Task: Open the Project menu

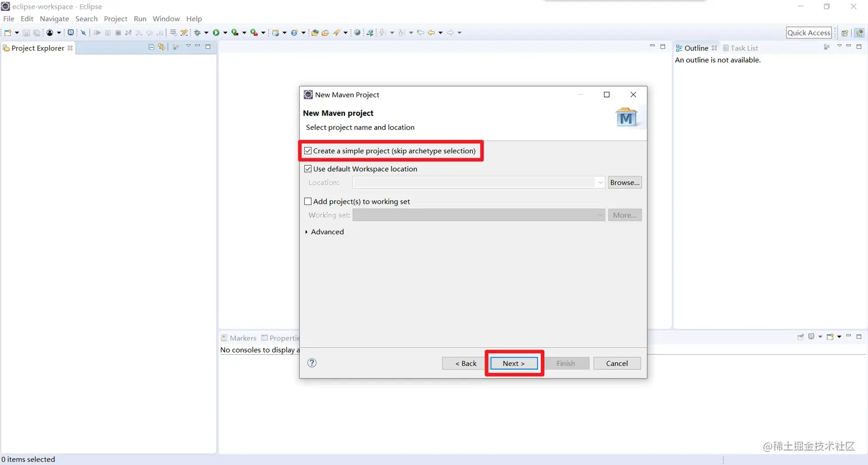Action: (x=115, y=19)
